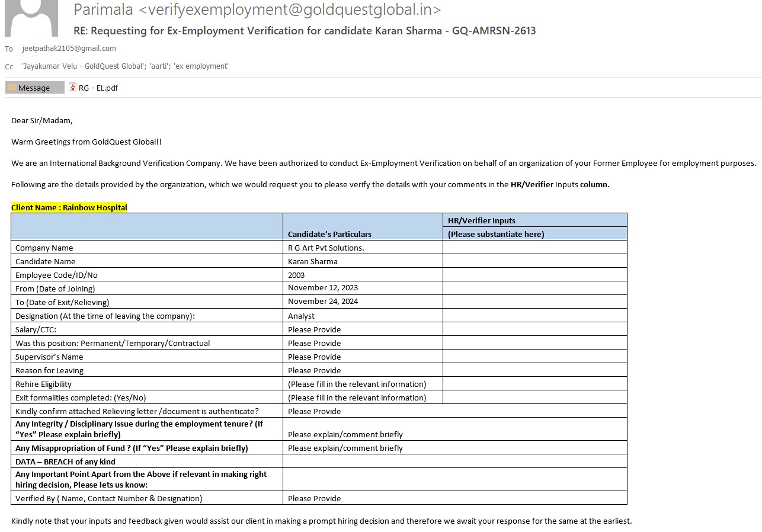Image resolution: width=762 pixels, height=532 pixels.
Task: Click HR/Verifier Inputs cell for Rehire Eligibility
Action: (x=534, y=384)
